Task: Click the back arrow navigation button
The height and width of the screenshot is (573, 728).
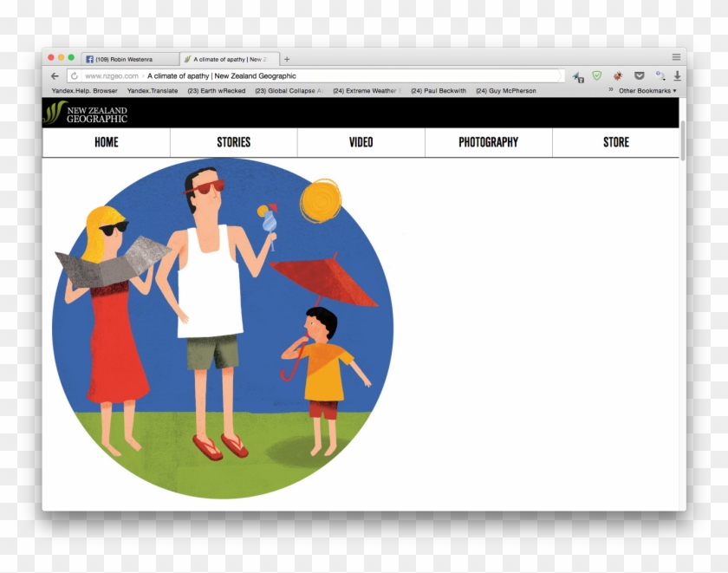Action: click(55, 76)
